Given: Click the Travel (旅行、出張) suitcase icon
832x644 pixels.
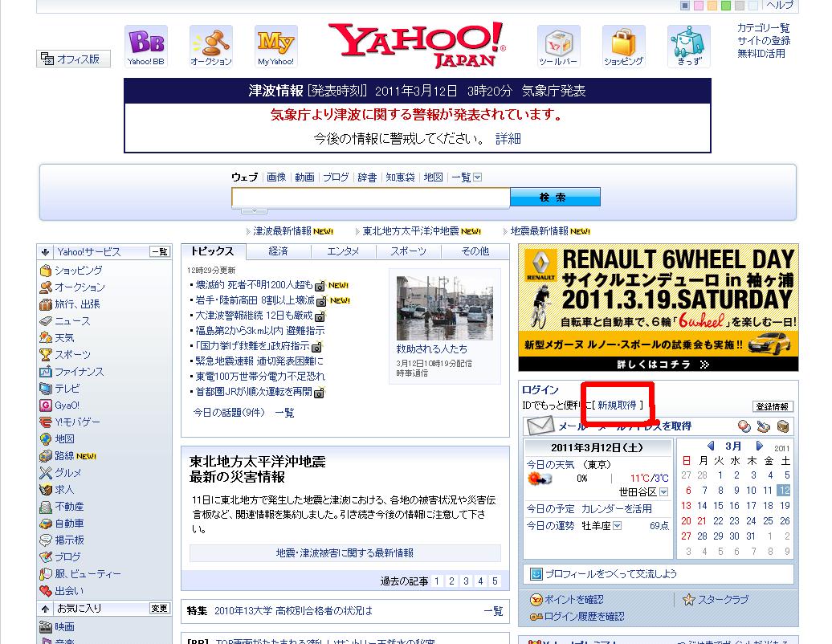Looking at the screenshot, I should tap(46, 304).
